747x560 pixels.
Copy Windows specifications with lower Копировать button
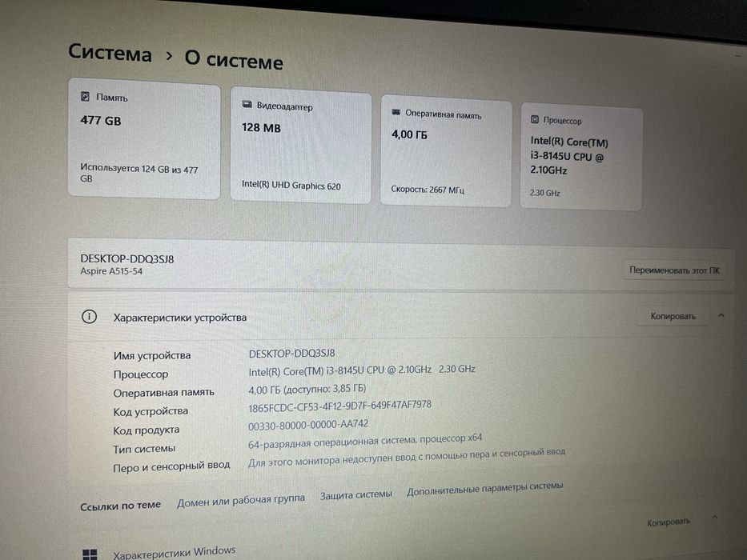pyautogui.click(x=668, y=522)
